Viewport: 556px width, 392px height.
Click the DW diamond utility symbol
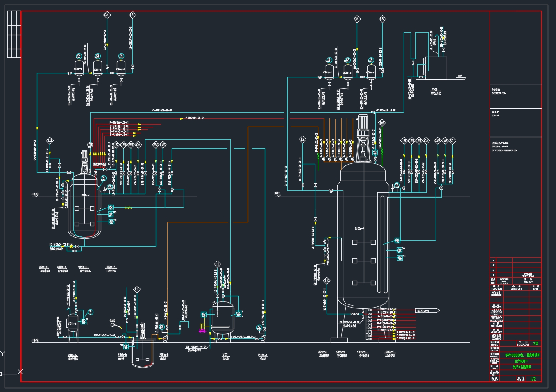point(382,123)
